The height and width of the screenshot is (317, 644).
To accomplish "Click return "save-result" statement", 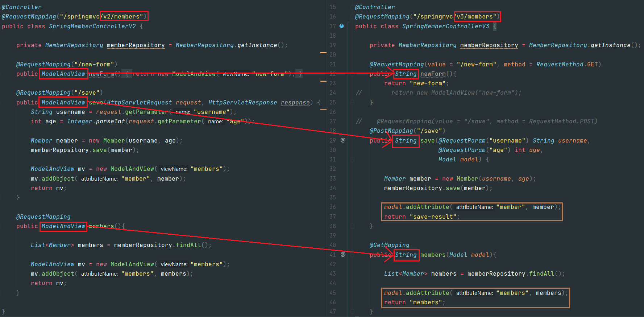I will click(422, 217).
